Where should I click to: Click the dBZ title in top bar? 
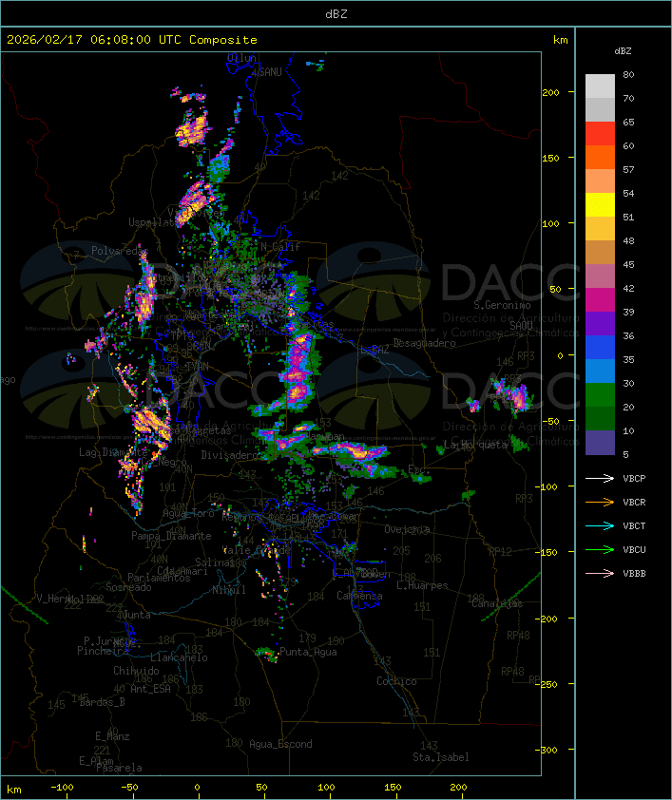pyautogui.click(x=336, y=14)
